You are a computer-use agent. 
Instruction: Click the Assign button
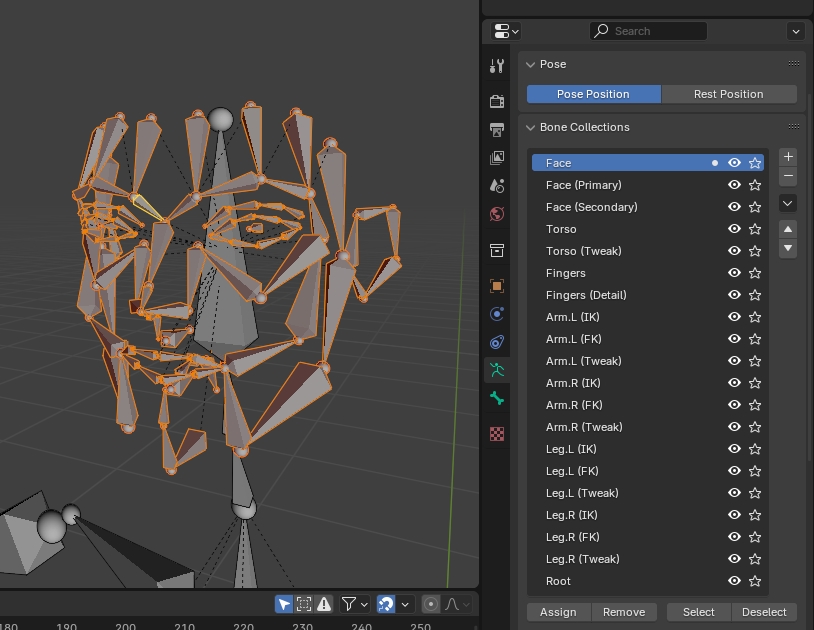(558, 612)
